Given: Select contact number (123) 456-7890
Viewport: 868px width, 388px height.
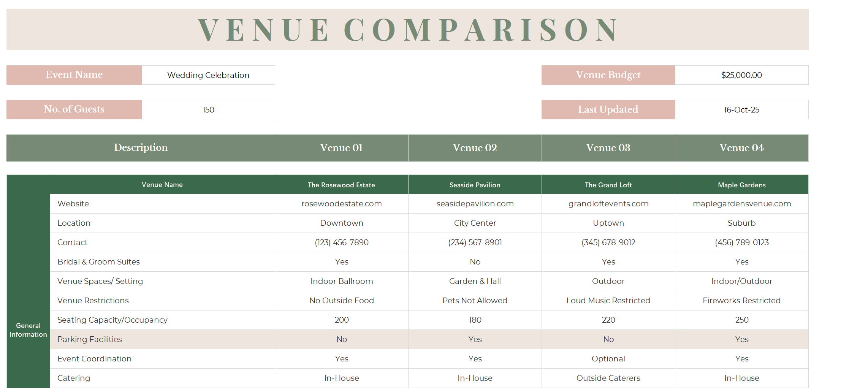Looking at the screenshot, I should [341, 242].
